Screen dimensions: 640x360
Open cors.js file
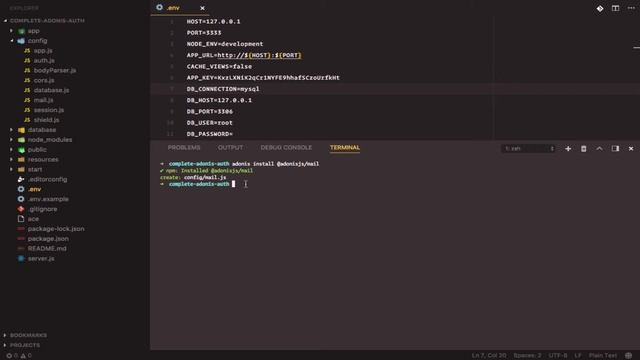pyautogui.click(x=44, y=80)
